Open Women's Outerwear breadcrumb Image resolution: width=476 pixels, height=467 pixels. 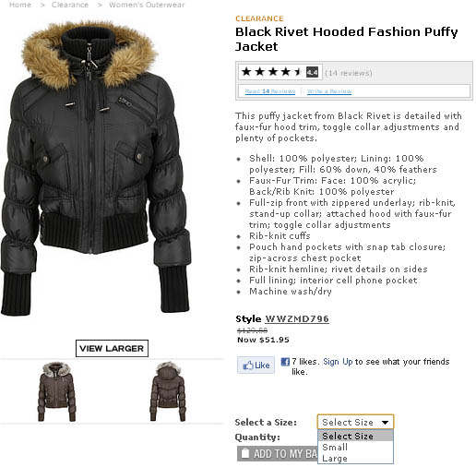[x=147, y=5]
